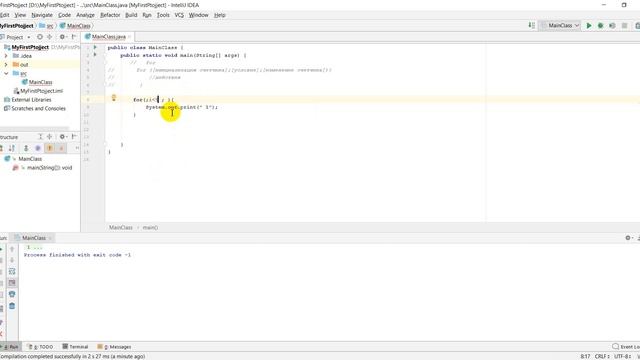The height and width of the screenshot is (360, 640).
Task: Click the gray Stop button in top toolbar
Action: (624, 25)
